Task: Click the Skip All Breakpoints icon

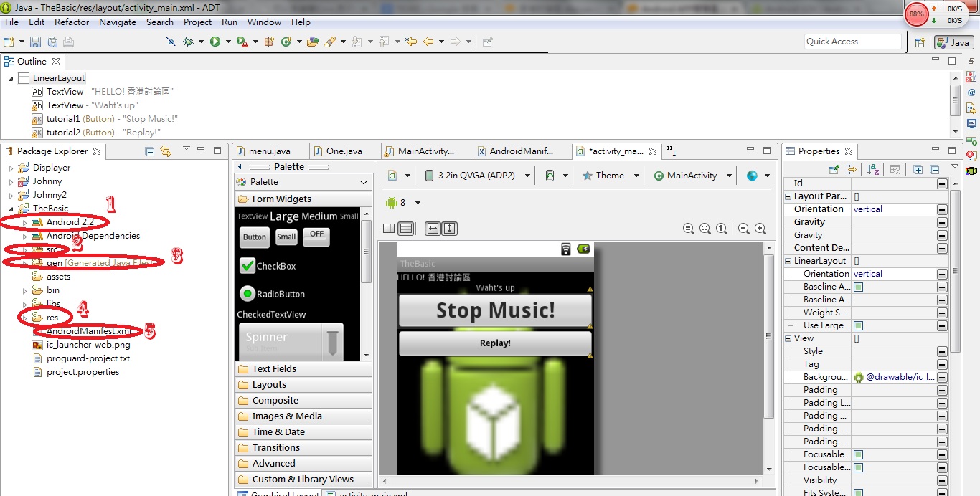Action: [x=170, y=42]
